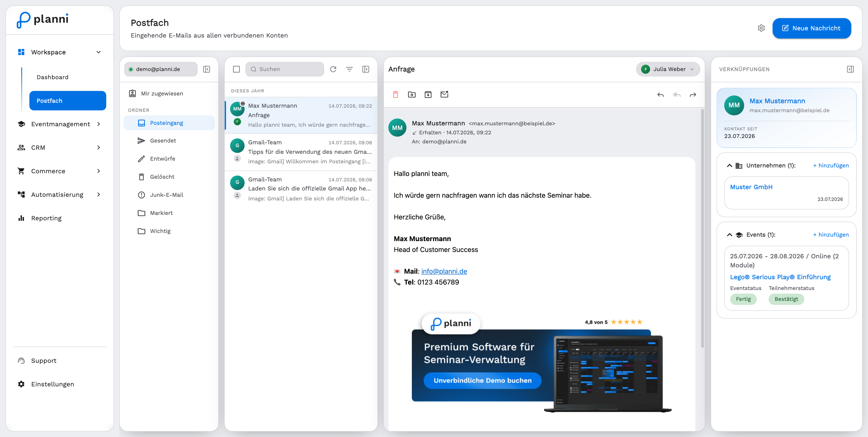
Task: Click the archive icon in email toolbar
Action: pos(428,95)
